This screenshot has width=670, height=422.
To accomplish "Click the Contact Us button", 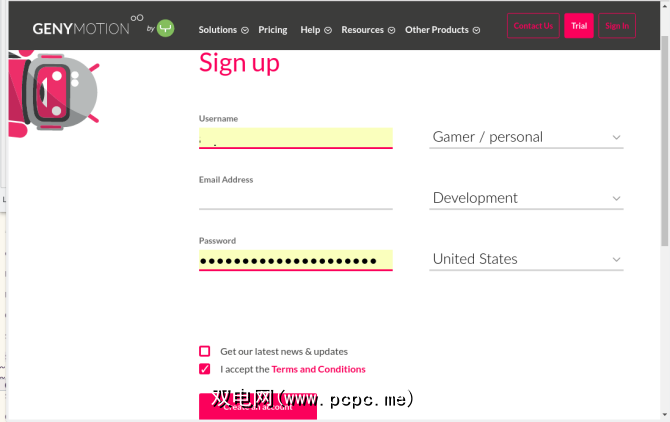I will coord(533,26).
